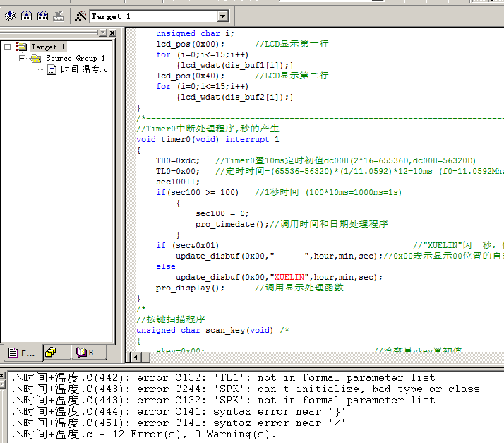Click comment '//LCD显示第二行'
This screenshot has height=443, width=504.
click(x=292, y=76)
